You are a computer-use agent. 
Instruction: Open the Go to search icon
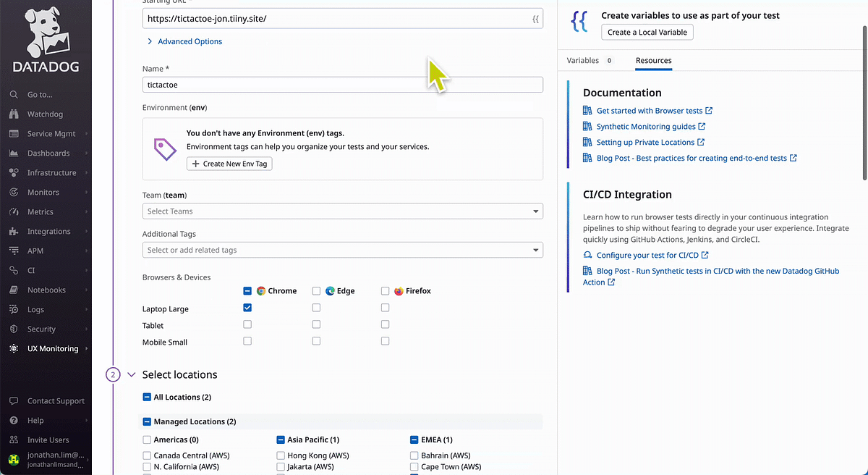(x=14, y=95)
